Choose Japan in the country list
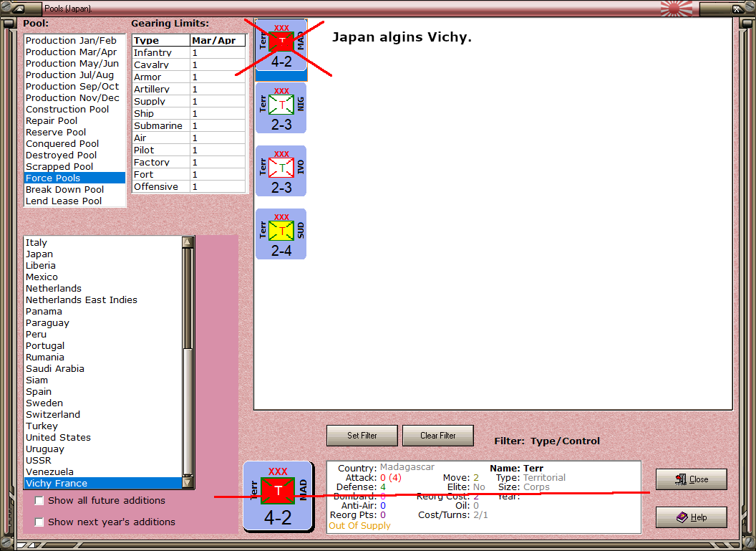This screenshot has height=551, width=756. pos(103,254)
